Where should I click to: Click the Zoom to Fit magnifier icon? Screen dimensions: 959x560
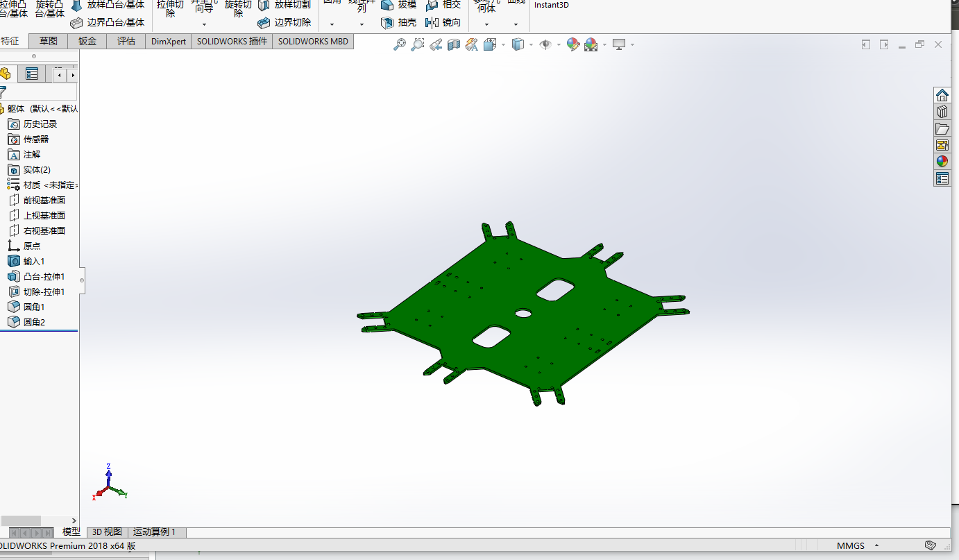click(x=400, y=44)
